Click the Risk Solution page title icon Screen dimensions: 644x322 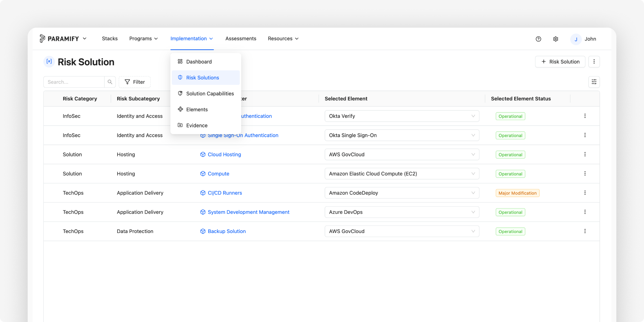click(x=49, y=62)
